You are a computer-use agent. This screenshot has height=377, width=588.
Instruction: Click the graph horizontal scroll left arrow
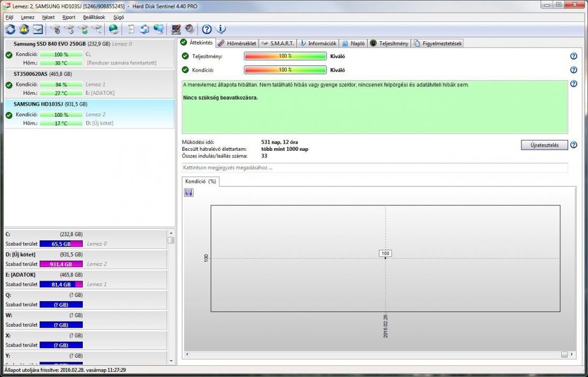click(x=187, y=354)
